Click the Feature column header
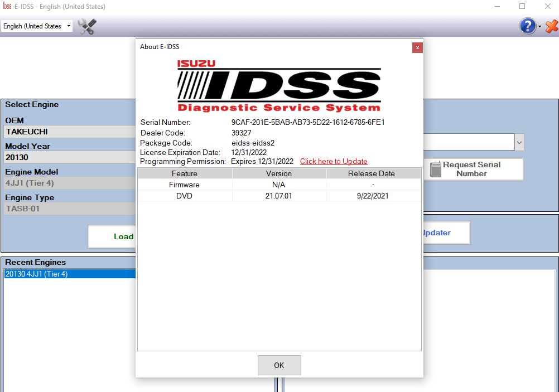 coord(185,173)
